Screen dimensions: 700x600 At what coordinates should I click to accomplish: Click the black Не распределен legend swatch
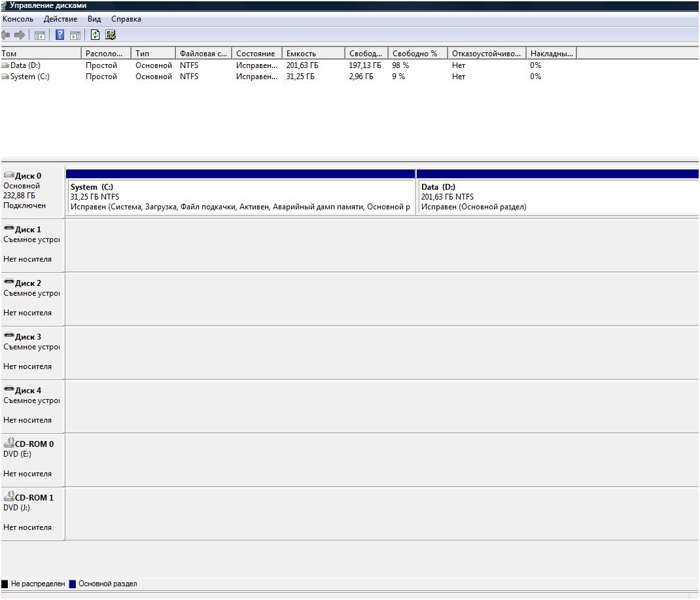coord(5,584)
